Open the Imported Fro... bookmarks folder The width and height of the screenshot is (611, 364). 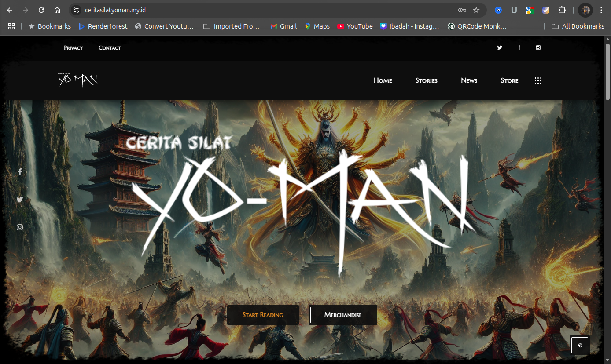[231, 26]
